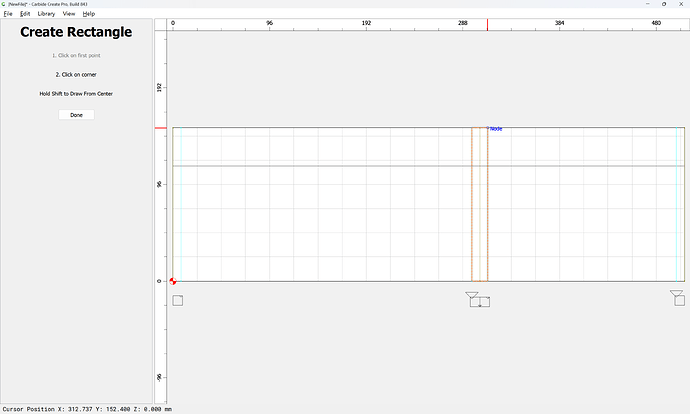
Task: Open the File menu
Action: [8, 14]
